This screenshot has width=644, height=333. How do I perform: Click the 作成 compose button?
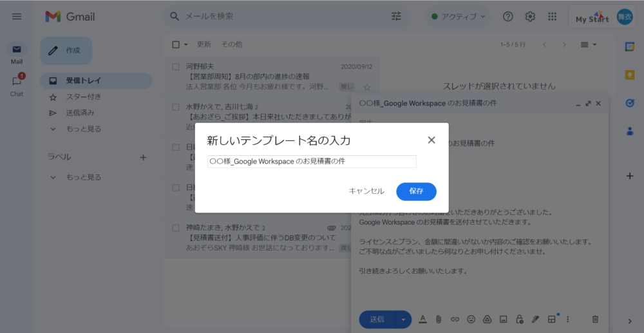(66, 50)
